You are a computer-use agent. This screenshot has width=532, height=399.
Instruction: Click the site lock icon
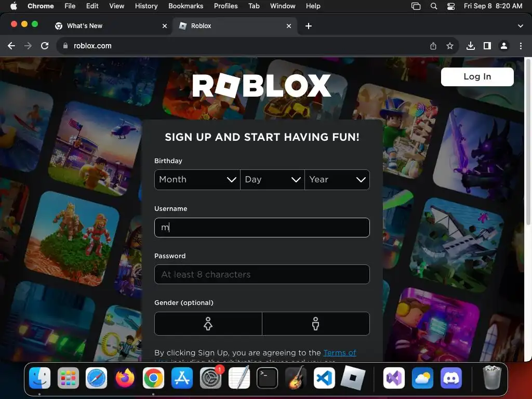tap(65, 46)
